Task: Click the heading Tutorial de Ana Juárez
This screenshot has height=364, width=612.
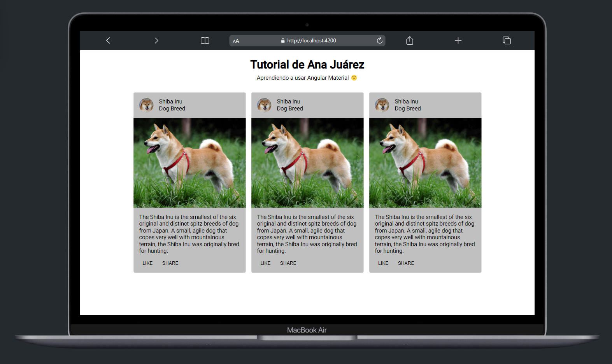Action: 307,65
